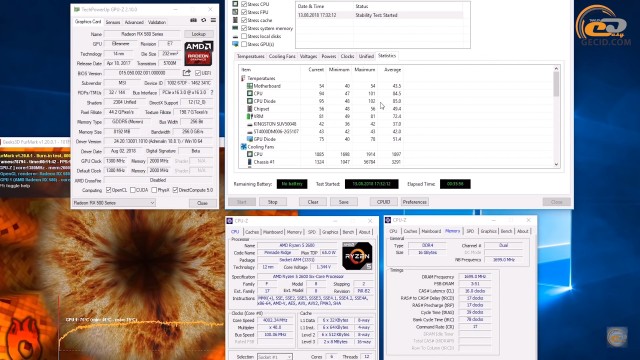The height and width of the screenshot is (360, 640).
Task: Click the statistics list vertical scrollbar thumb
Action: [556, 84]
